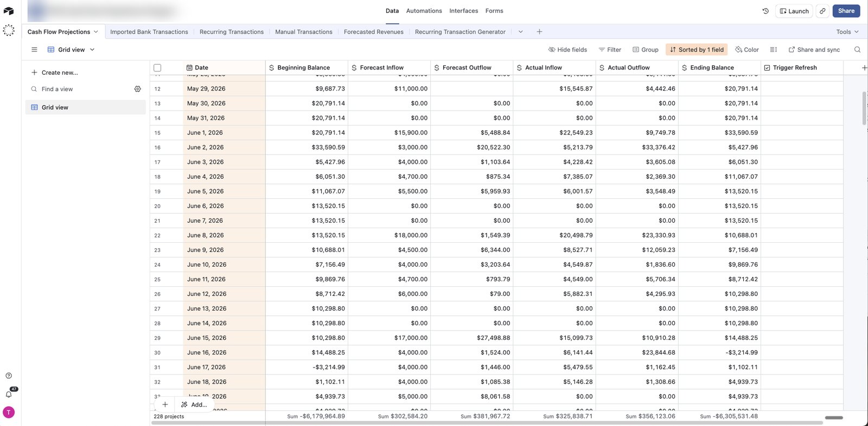Viewport: 868px width, 426px height.
Task: Open Manual Transactions table tab
Action: (x=304, y=32)
